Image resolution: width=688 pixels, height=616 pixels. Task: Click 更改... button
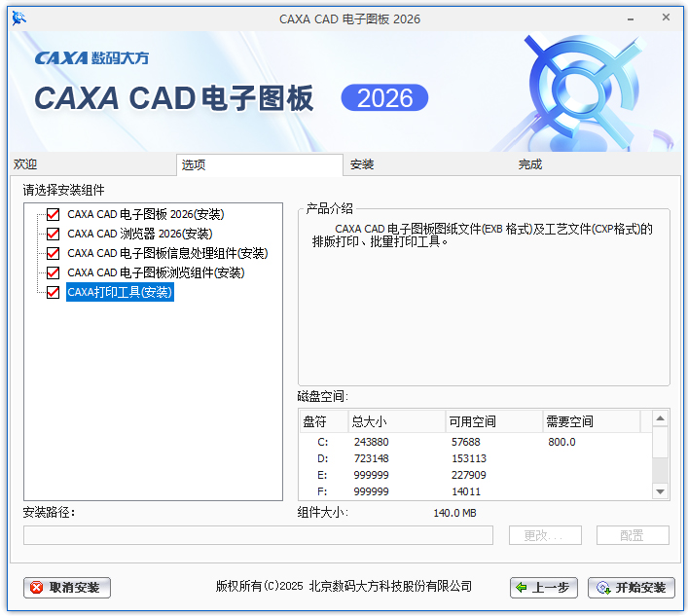pos(545,535)
